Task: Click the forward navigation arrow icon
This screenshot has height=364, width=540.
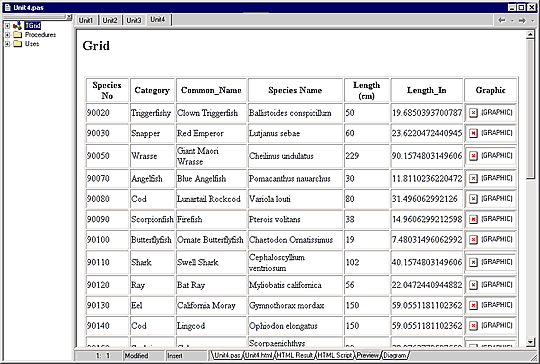Action: [522, 20]
